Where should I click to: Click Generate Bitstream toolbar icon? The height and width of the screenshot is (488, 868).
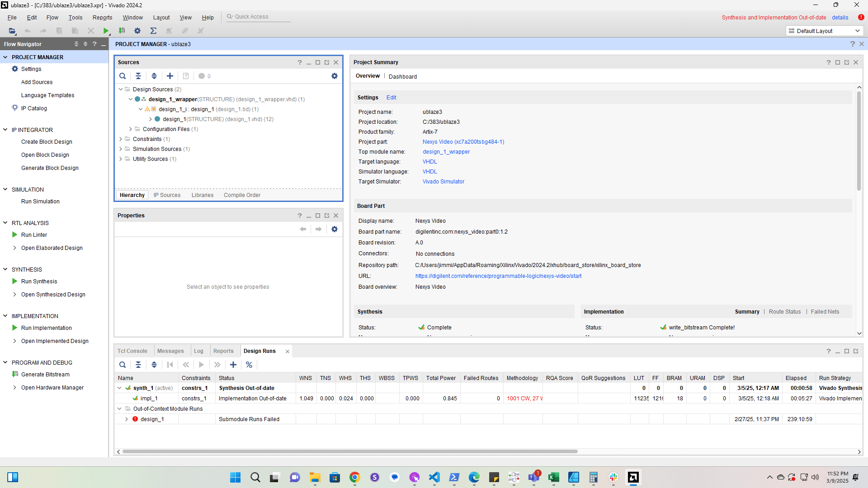click(122, 31)
